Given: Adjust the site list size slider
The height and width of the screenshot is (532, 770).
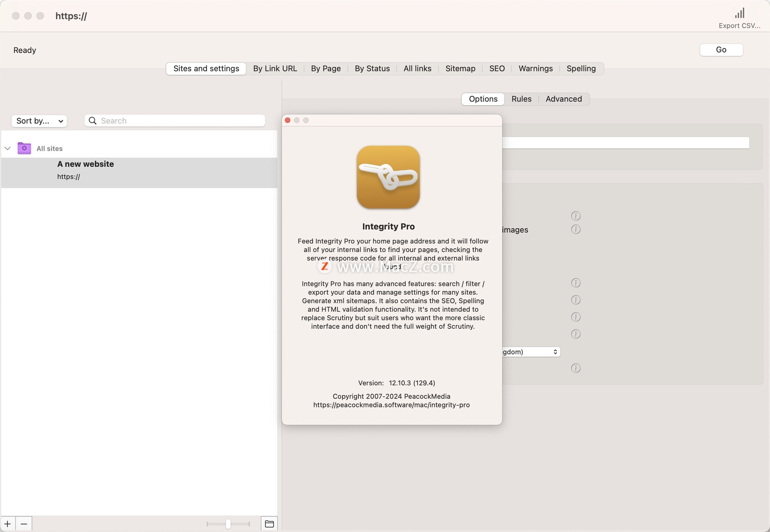Looking at the screenshot, I should [228, 524].
